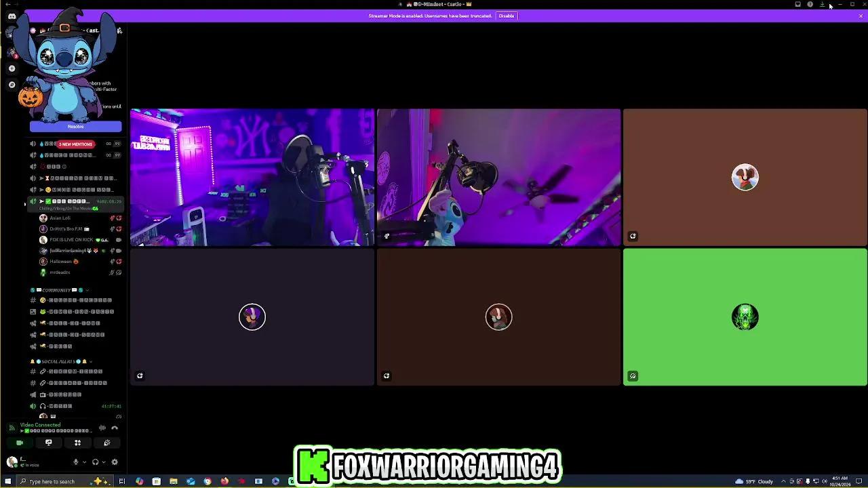This screenshot has height=488, width=868.
Task: Open Discord direct messages home icon
Action: tap(12, 16)
